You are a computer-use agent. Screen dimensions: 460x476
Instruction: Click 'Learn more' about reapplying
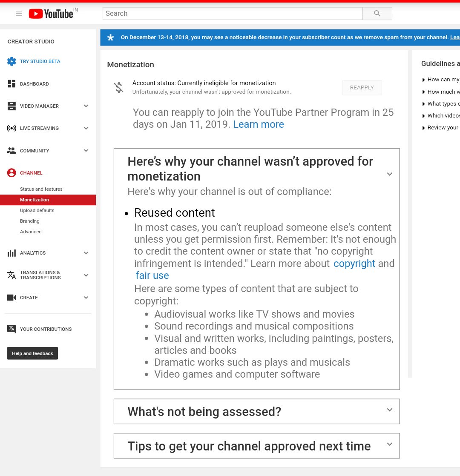pos(259,124)
